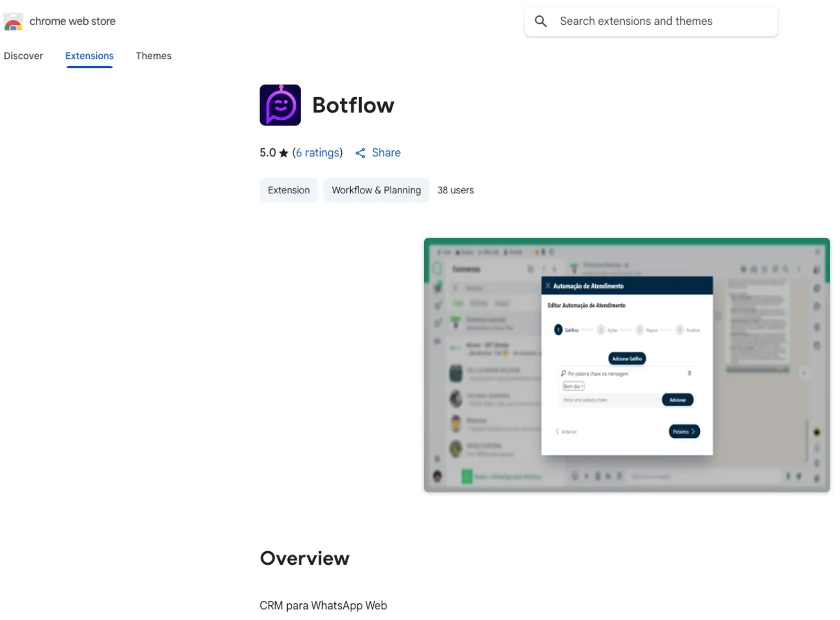The height and width of the screenshot is (620, 840).
Task: Click the Botflow extension logo icon
Action: 280,105
